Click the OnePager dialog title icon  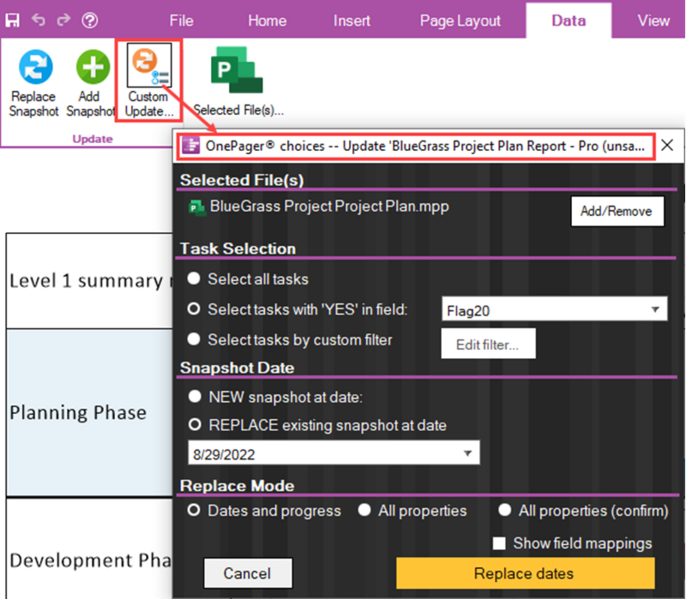click(x=191, y=145)
